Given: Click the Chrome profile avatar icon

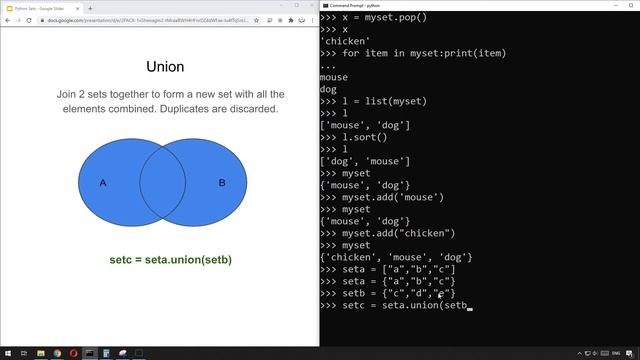Looking at the screenshot, I should pyautogui.click(x=302, y=20).
